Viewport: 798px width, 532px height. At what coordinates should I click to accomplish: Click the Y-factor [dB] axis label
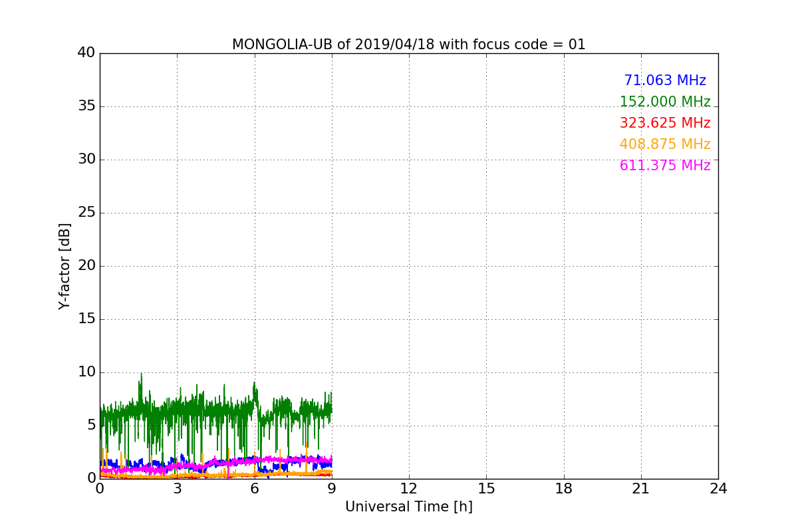point(65,266)
